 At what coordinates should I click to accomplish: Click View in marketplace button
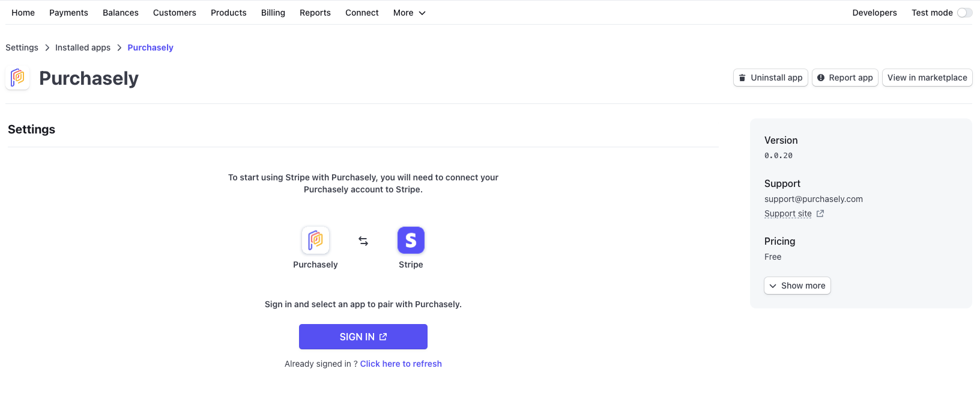(927, 78)
